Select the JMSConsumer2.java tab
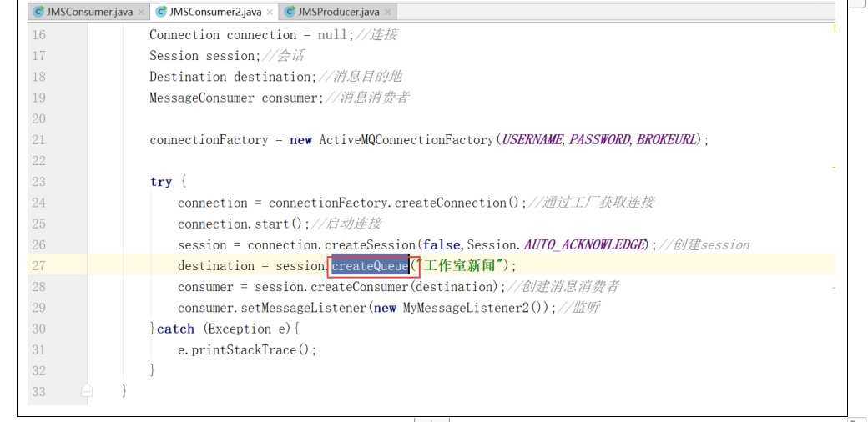Image resolution: width=868 pixels, height=422 pixels. coord(213,12)
